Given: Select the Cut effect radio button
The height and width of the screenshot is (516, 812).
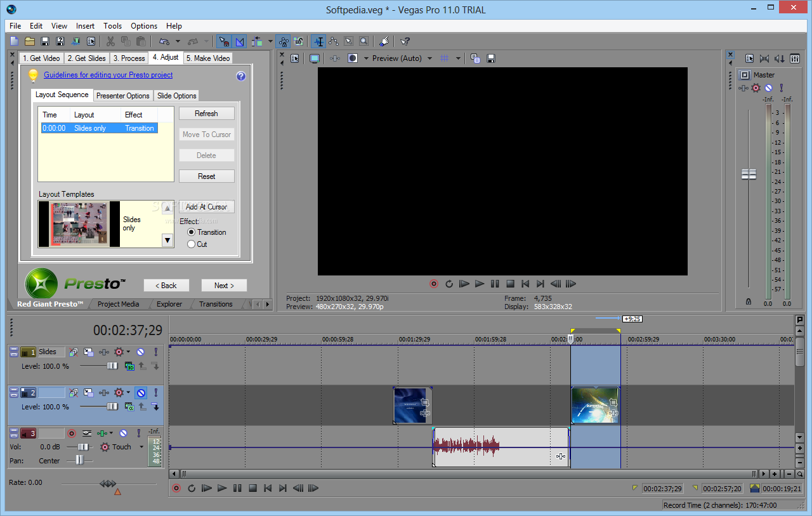Looking at the screenshot, I should [x=192, y=244].
